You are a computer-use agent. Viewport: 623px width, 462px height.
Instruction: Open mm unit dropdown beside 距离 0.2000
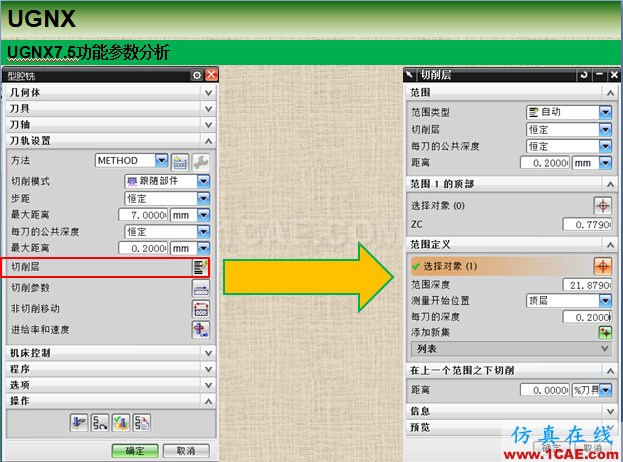[x=605, y=163]
